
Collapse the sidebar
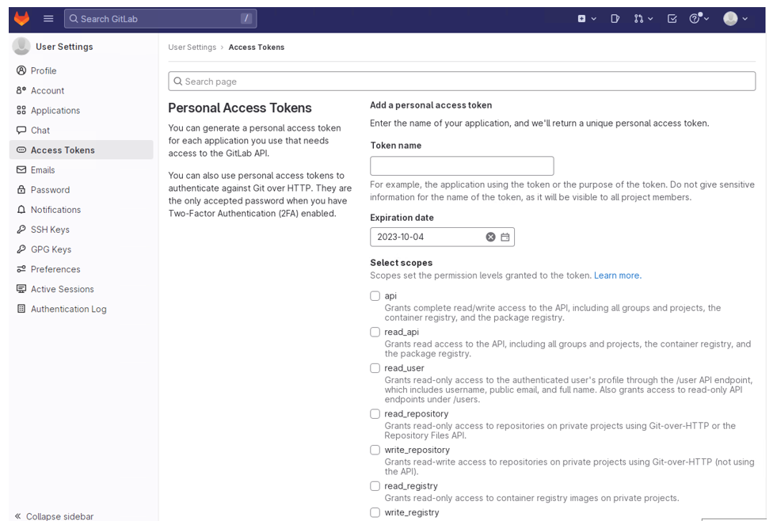pyautogui.click(x=54, y=516)
